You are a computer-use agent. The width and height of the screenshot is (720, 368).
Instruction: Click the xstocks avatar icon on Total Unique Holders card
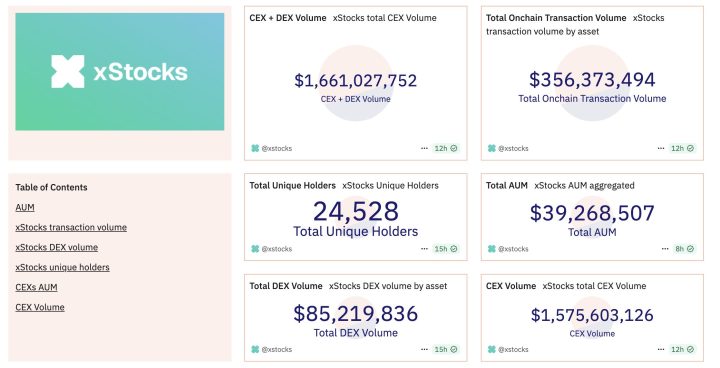255,249
